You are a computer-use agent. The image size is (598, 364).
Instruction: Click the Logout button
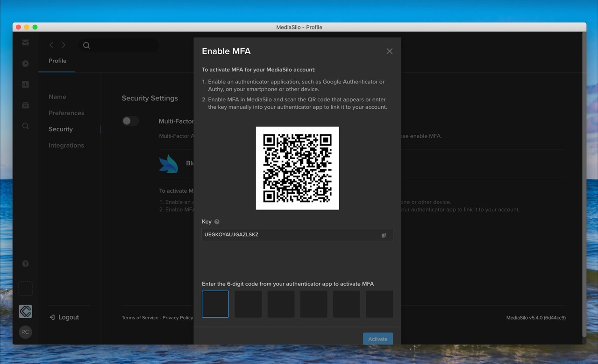64,317
